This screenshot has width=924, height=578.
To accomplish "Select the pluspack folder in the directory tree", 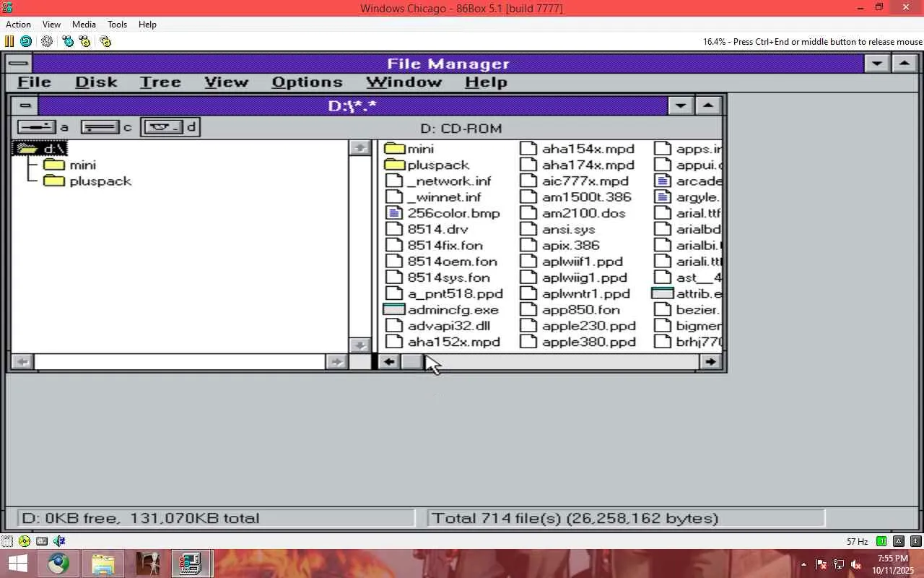I will 87,181.
